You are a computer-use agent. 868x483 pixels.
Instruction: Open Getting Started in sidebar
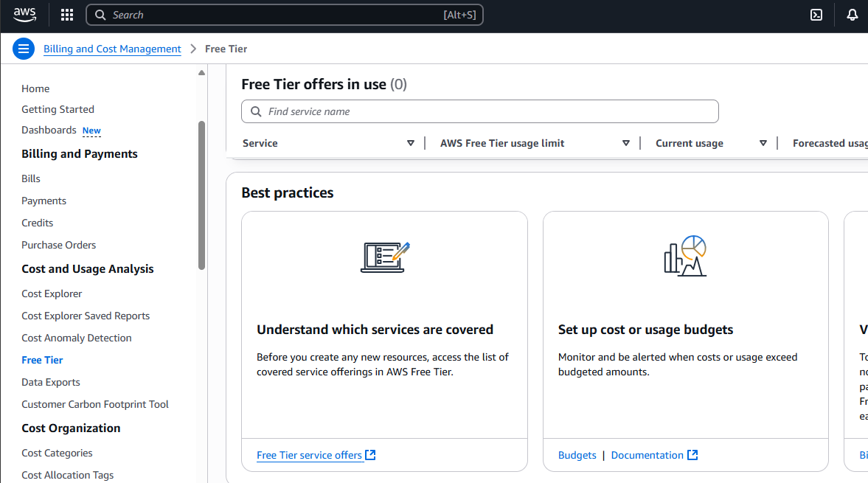coord(58,109)
